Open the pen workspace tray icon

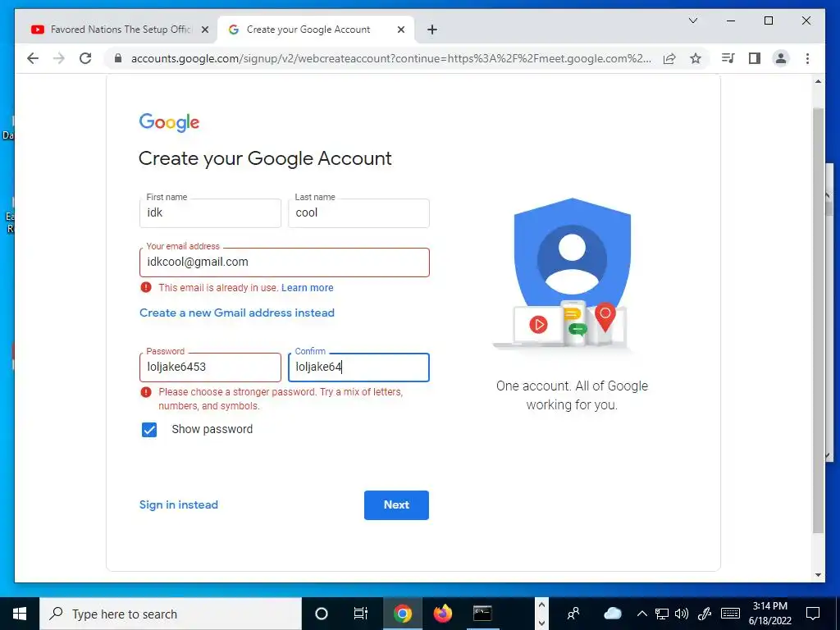pyautogui.click(x=705, y=614)
